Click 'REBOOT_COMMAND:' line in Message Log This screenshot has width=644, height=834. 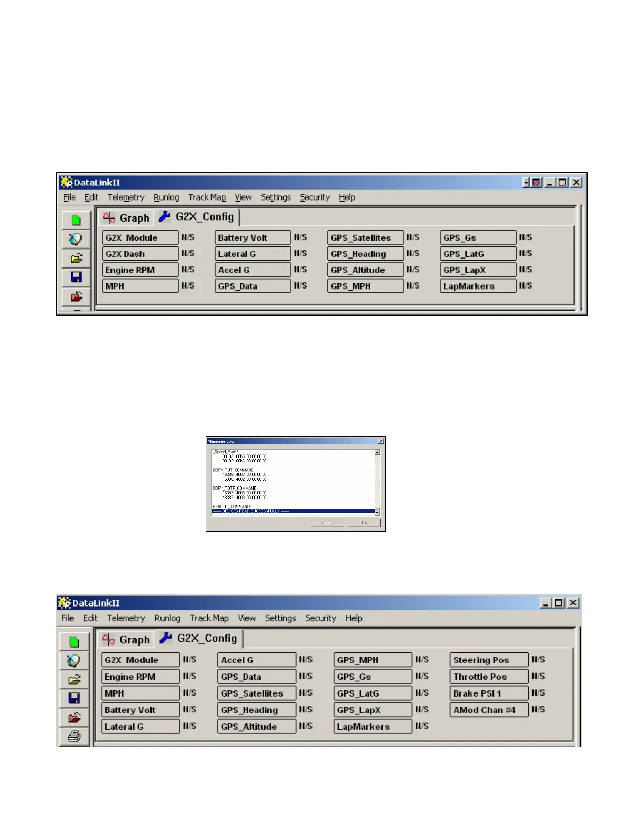click(x=232, y=507)
